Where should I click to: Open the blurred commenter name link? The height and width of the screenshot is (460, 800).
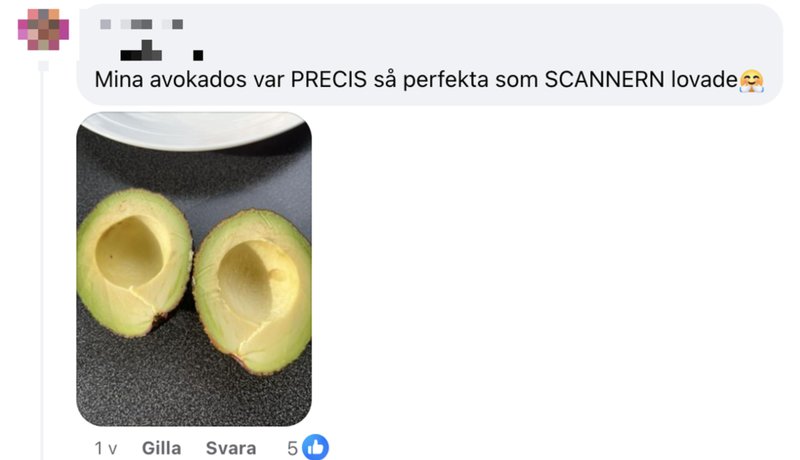pyautogui.click(x=141, y=24)
